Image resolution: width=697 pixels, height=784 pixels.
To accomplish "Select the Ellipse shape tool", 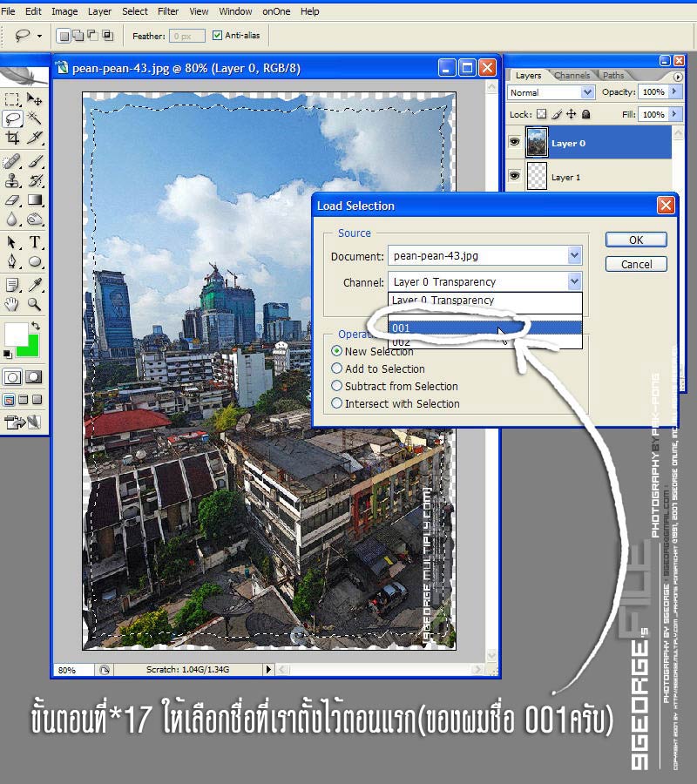I will pyautogui.click(x=35, y=261).
